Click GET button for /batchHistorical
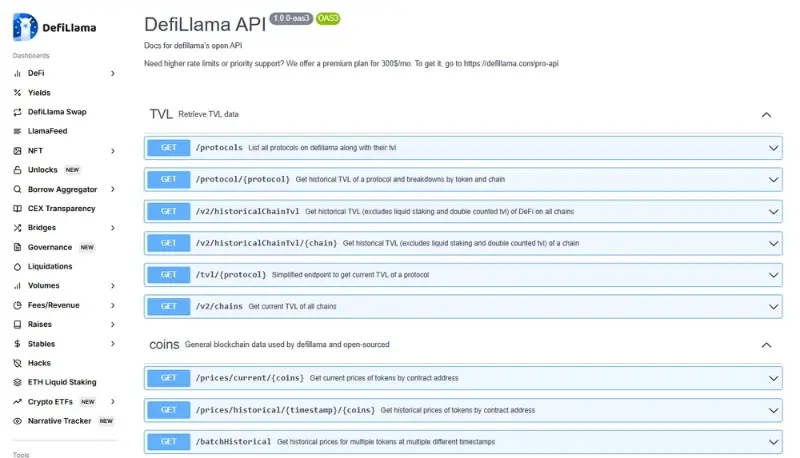This screenshot has height=458, width=800. [x=168, y=442]
